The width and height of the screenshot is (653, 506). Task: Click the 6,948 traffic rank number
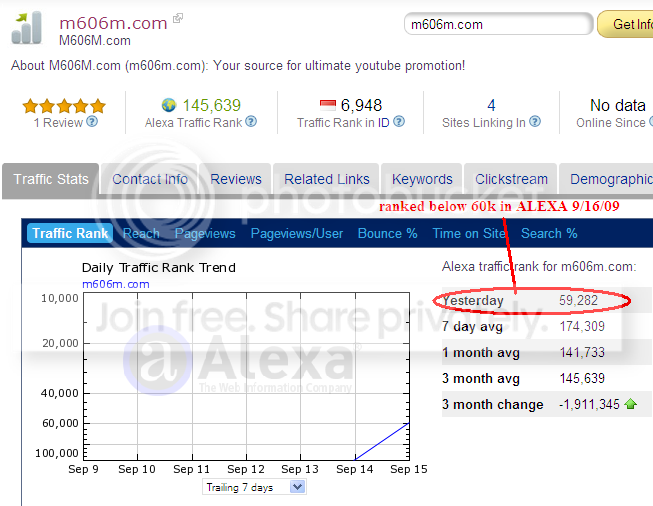(361, 105)
